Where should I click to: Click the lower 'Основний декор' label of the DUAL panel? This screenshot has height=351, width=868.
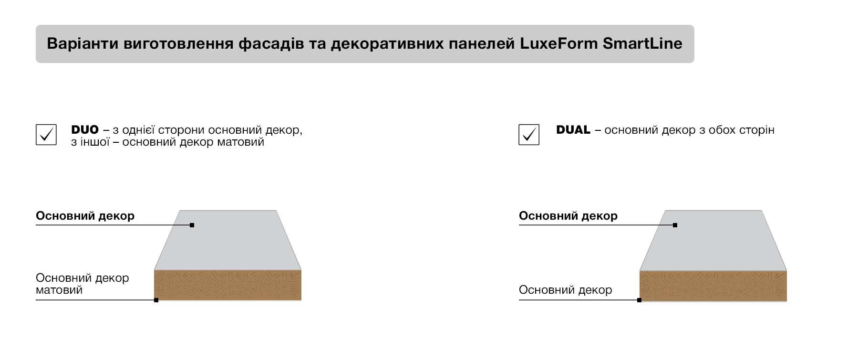[565, 290]
